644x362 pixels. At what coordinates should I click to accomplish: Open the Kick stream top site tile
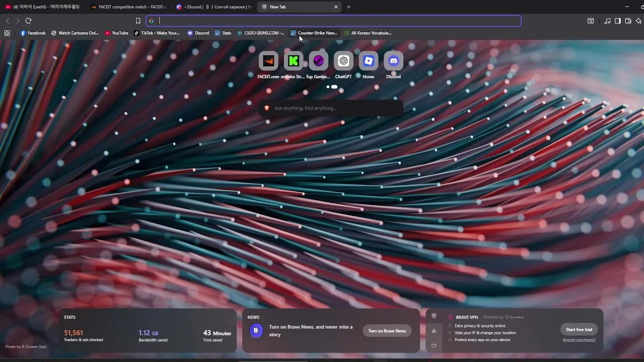pos(293,65)
